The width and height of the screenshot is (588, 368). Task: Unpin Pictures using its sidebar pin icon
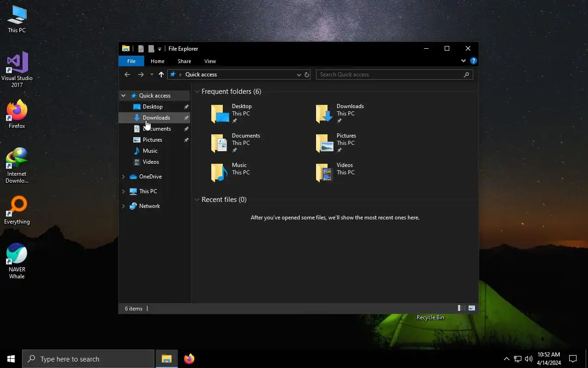coord(186,140)
